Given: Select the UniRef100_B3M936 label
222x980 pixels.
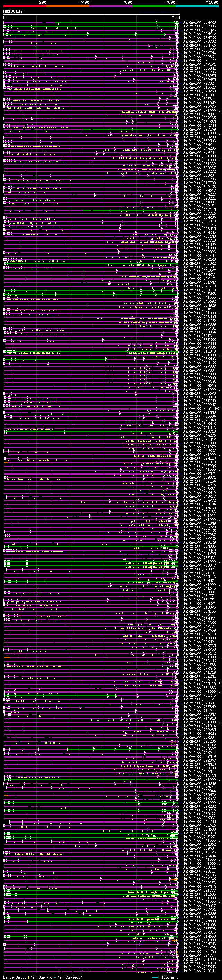Looking at the screenshot, I should 199,546.
